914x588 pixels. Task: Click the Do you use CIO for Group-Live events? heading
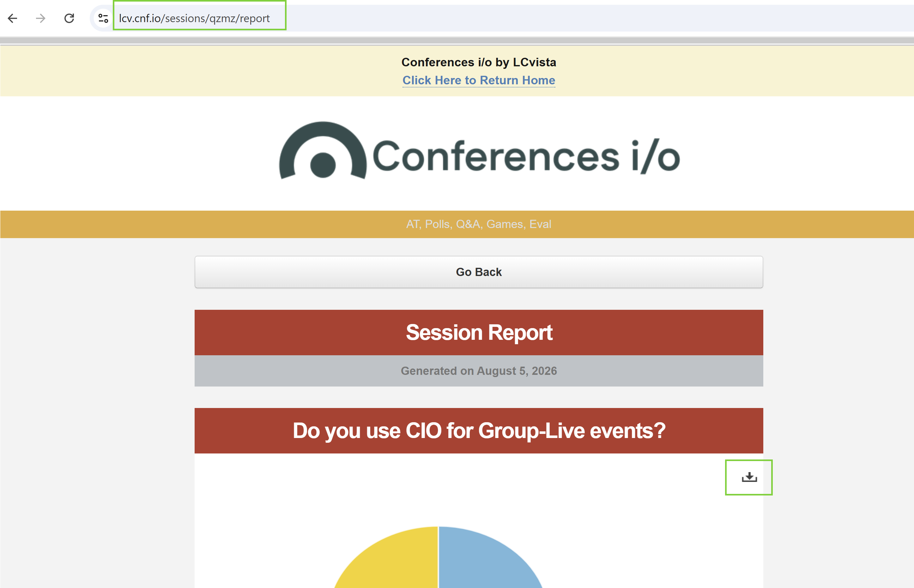click(479, 431)
